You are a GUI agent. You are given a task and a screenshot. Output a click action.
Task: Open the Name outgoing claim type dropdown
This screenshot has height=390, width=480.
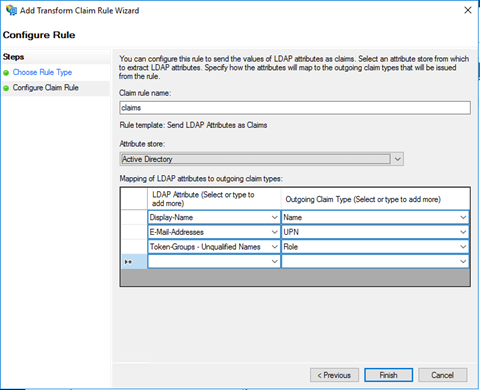463,217
